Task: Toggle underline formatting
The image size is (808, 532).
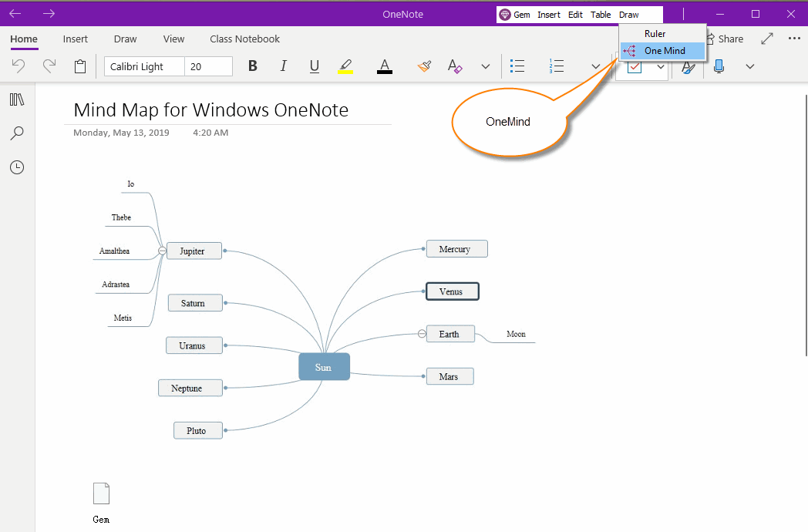Action: 314,66
